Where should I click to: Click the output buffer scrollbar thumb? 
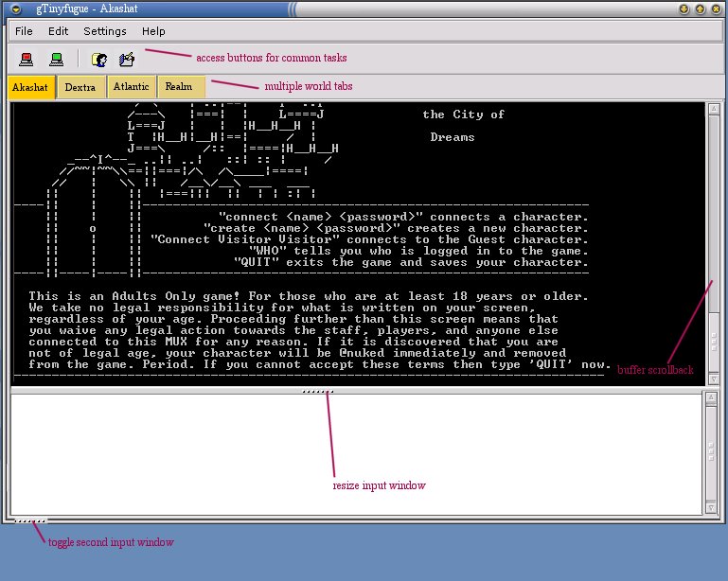(714, 342)
